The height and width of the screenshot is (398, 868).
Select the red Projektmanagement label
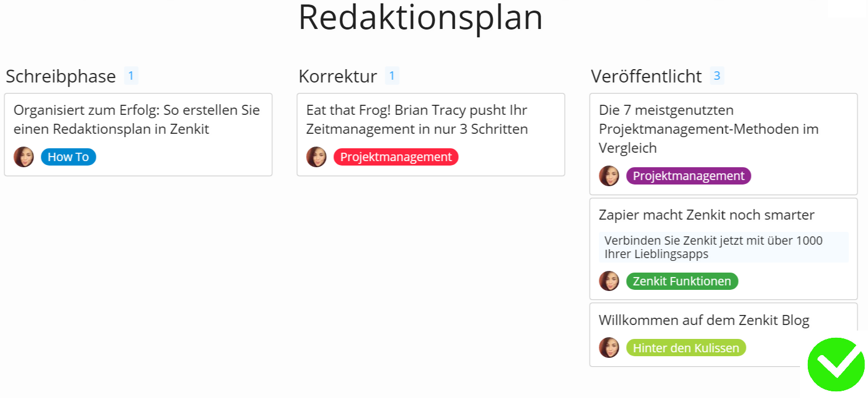point(396,157)
